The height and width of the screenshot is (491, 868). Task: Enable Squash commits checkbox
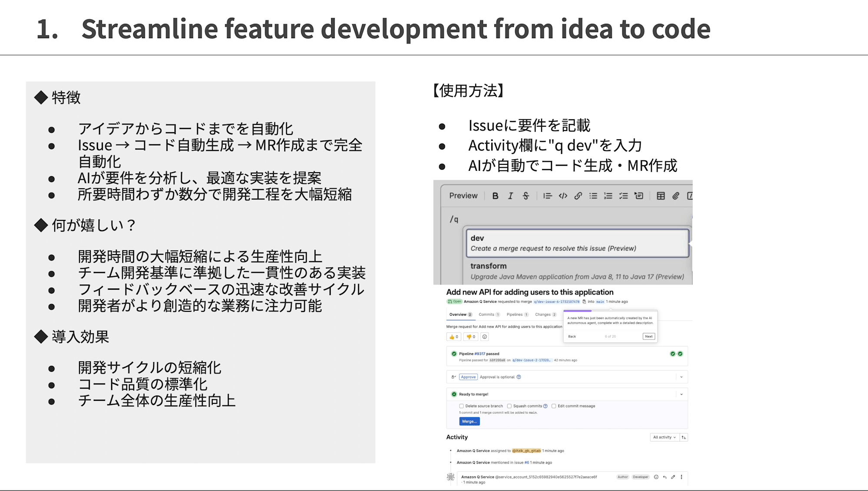point(510,406)
